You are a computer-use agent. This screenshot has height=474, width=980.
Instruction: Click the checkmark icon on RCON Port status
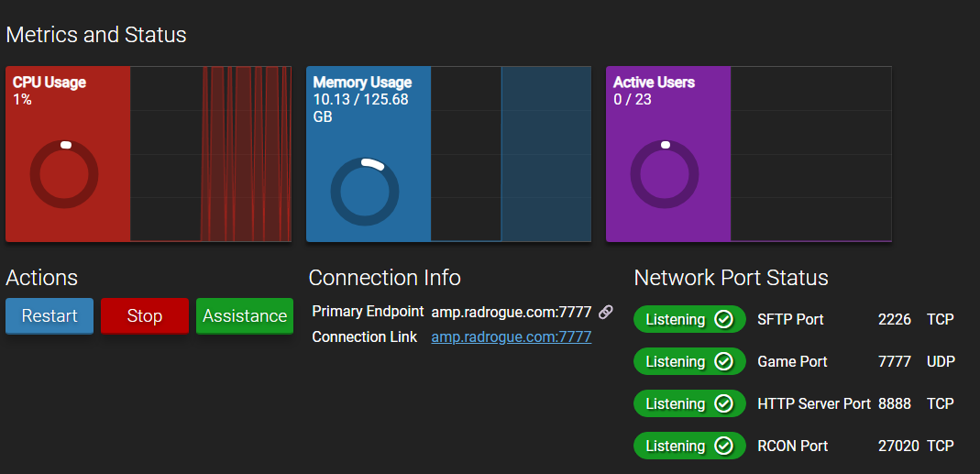723,446
